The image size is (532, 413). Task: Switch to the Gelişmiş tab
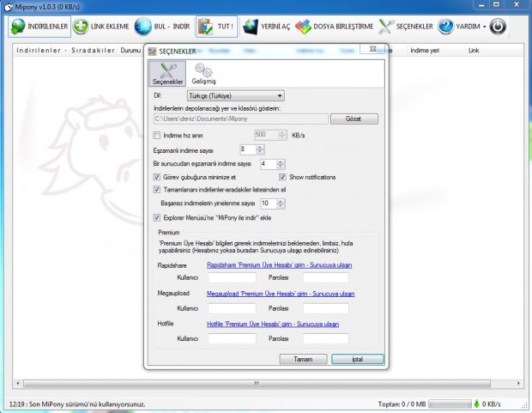click(203, 73)
